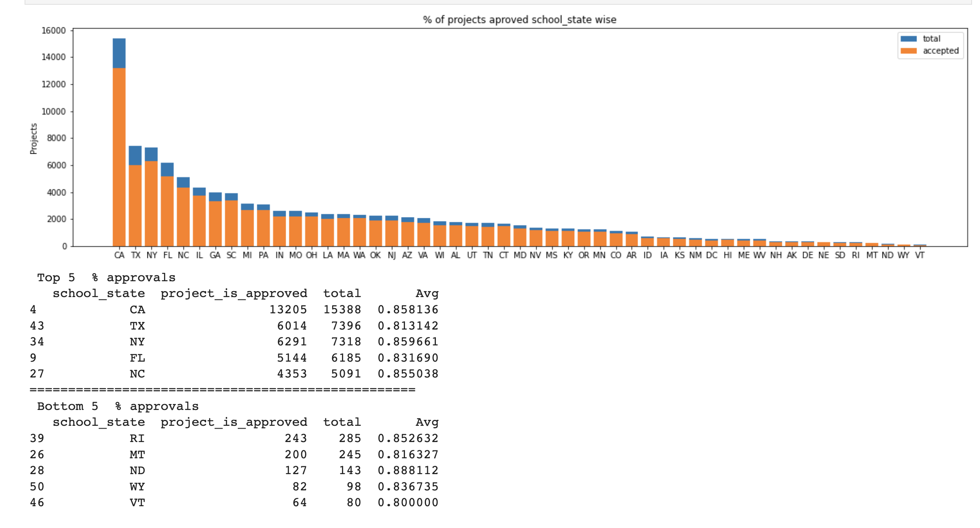This screenshot has height=528, width=980.
Task: Click the Projects y-axis label
Action: point(34,138)
